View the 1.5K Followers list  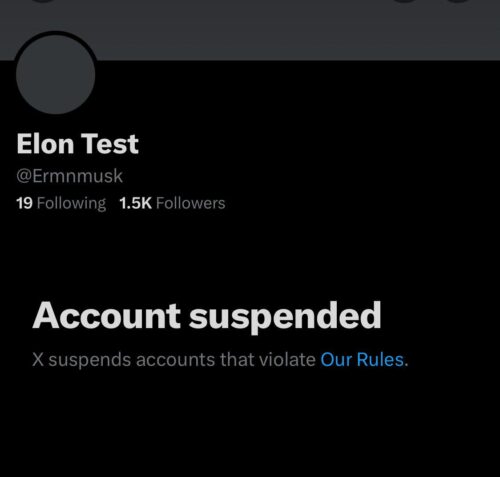click(x=172, y=203)
